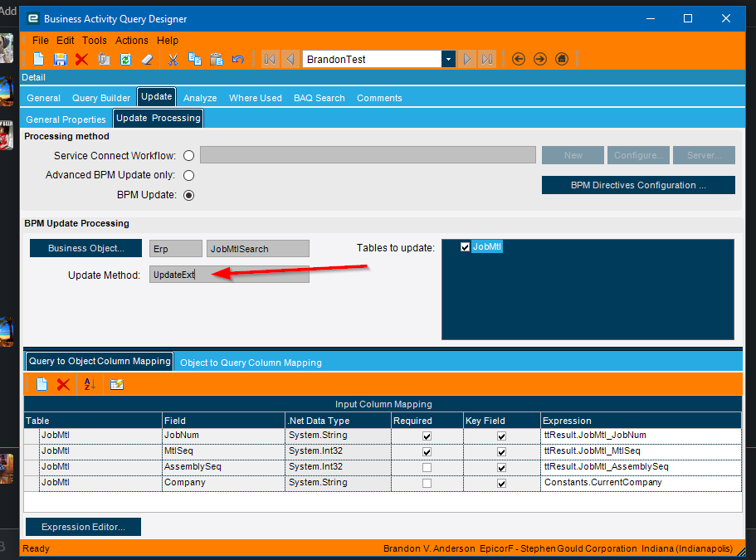Open the Help menu
The height and width of the screenshot is (560, 756).
coord(168,41)
